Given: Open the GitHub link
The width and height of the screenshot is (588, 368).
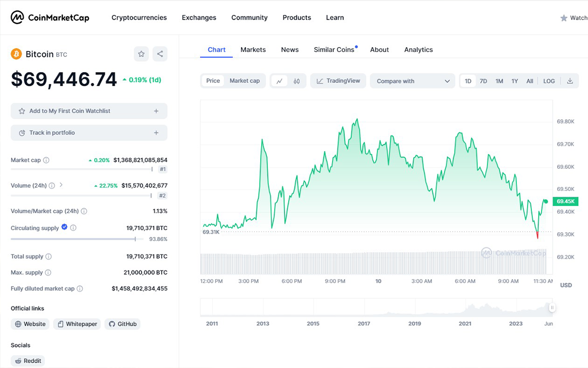Looking at the screenshot, I should point(122,324).
